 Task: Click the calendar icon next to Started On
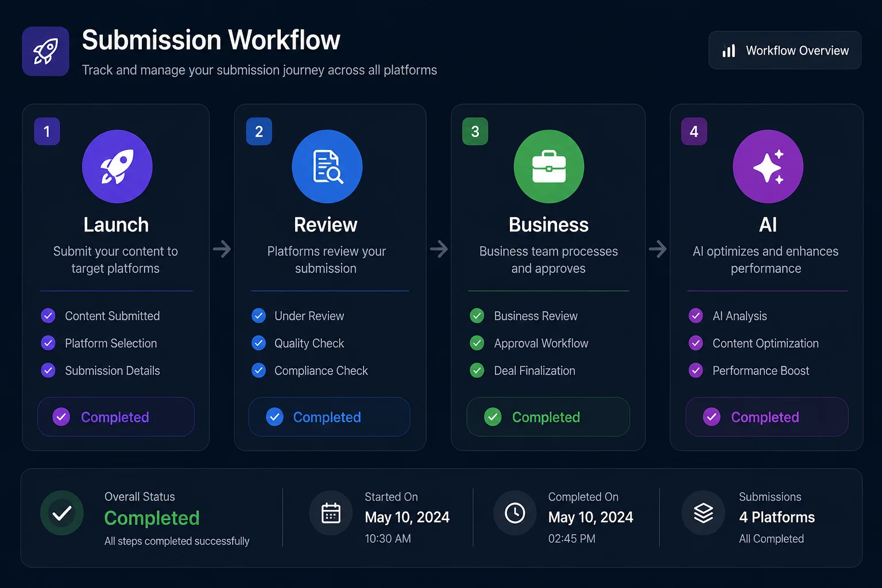pos(331,513)
